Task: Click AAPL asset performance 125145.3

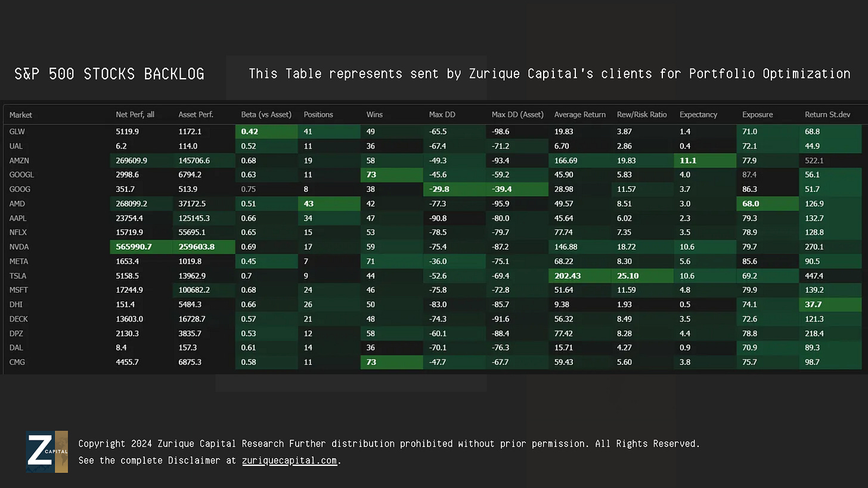Action: 195,218
